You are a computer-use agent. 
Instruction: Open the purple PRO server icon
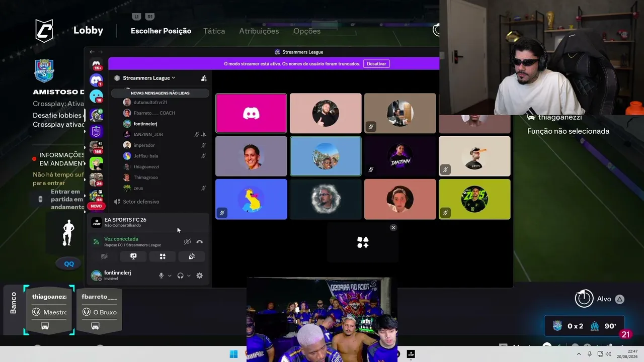(x=96, y=132)
